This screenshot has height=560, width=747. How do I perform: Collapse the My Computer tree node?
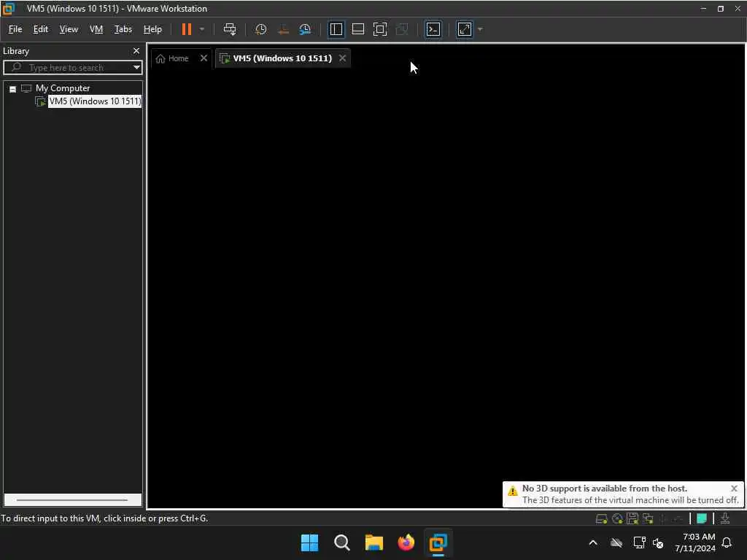(x=13, y=89)
